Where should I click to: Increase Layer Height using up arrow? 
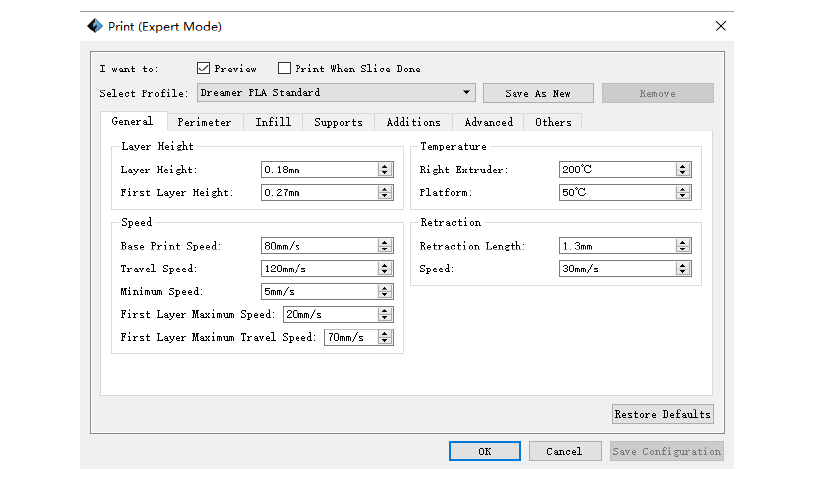[x=385, y=166]
